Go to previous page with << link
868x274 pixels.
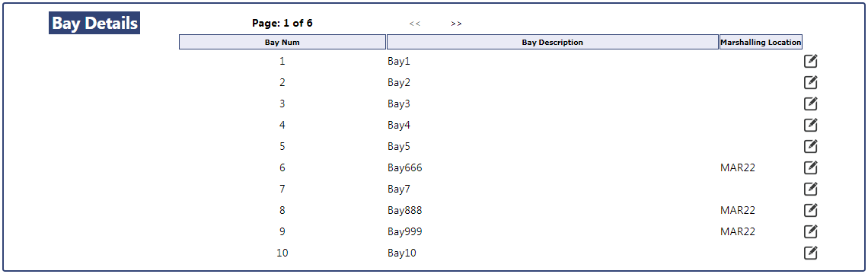coord(415,24)
